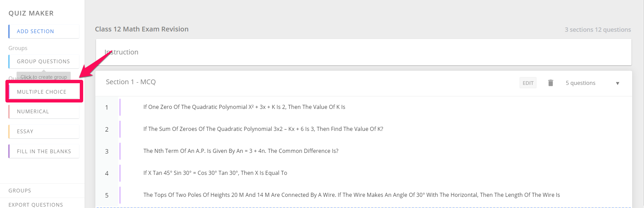Screen dimensions: 644x208
Task: Add a MULTIPLE CHOICE question
Action: click(44, 92)
